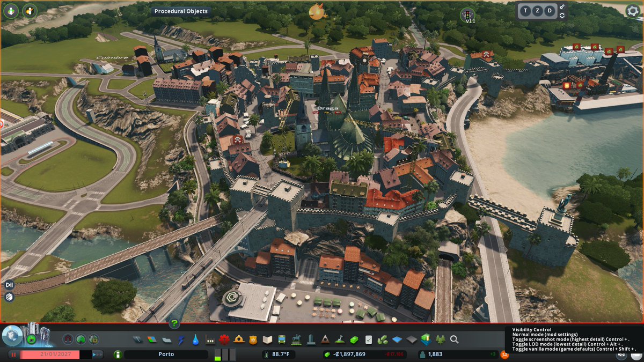Open the Education menu
The width and height of the screenshot is (644, 362).
[267, 339]
